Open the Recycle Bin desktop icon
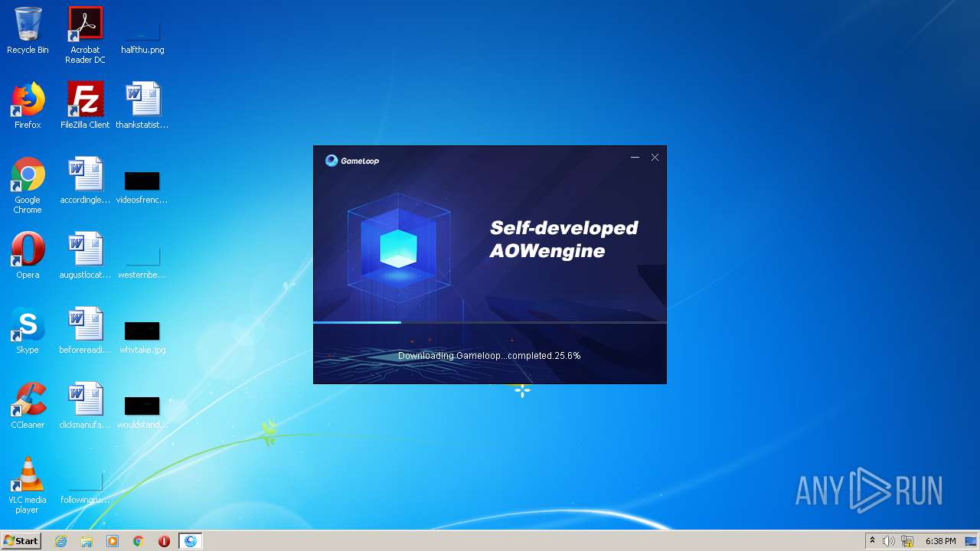The width and height of the screenshot is (980, 551). click(28, 31)
